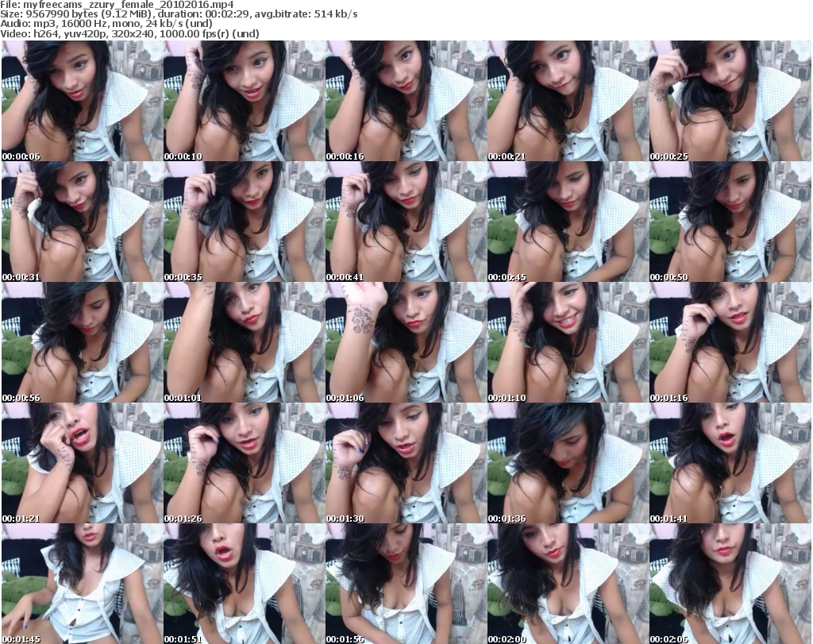Open the frame stamped 00:01:56

click(406, 584)
